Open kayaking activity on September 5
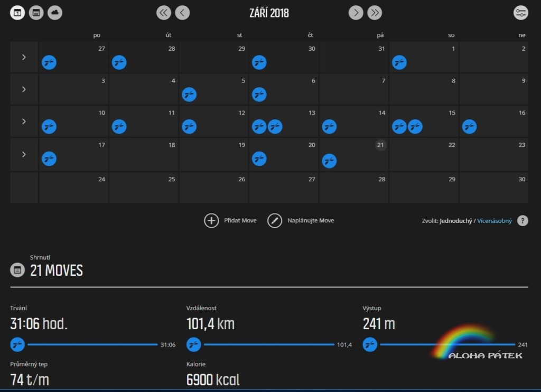Image resolution: width=541 pixels, height=392 pixels. [x=189, y=95]
